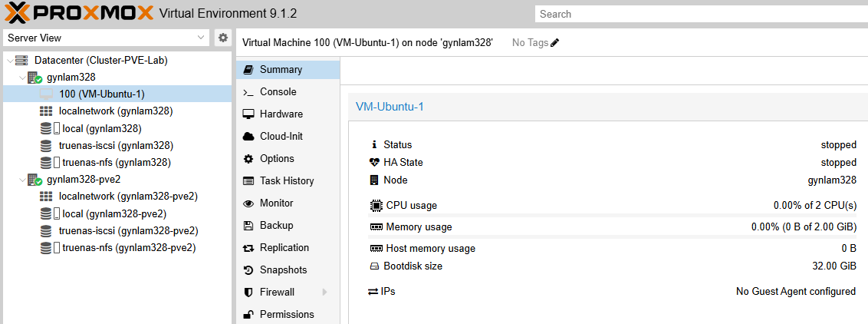The width and height of the screenshot is (868, 324).
Task: Click the gynlam328-pve2 node icon
Action: (x=35, y=180)
